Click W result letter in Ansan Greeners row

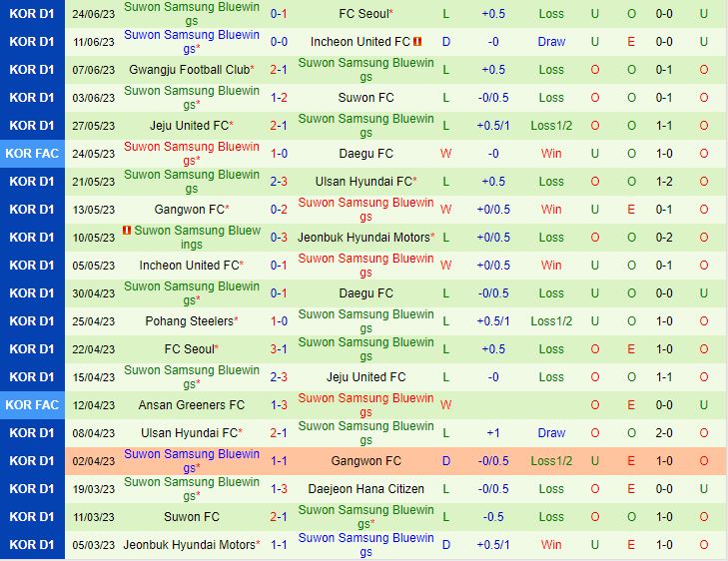(x=445, y=404)
